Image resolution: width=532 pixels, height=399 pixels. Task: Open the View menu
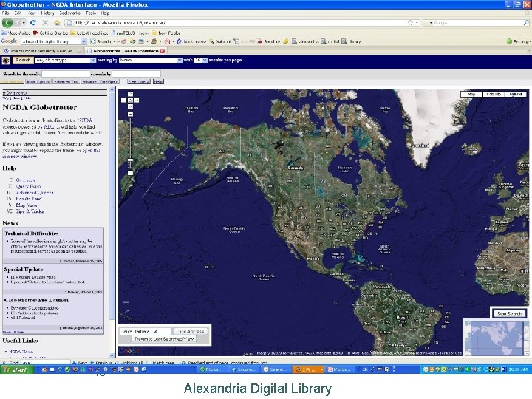(x=31, y=13)
